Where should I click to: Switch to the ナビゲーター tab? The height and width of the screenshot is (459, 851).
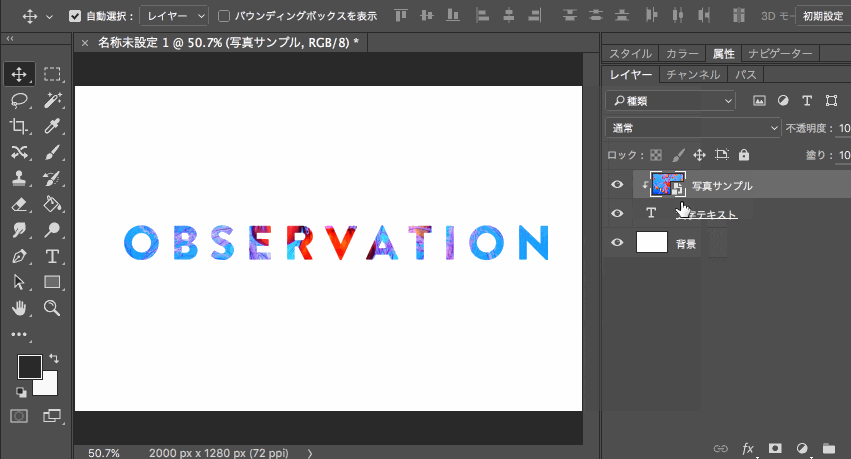click(780, 54)
